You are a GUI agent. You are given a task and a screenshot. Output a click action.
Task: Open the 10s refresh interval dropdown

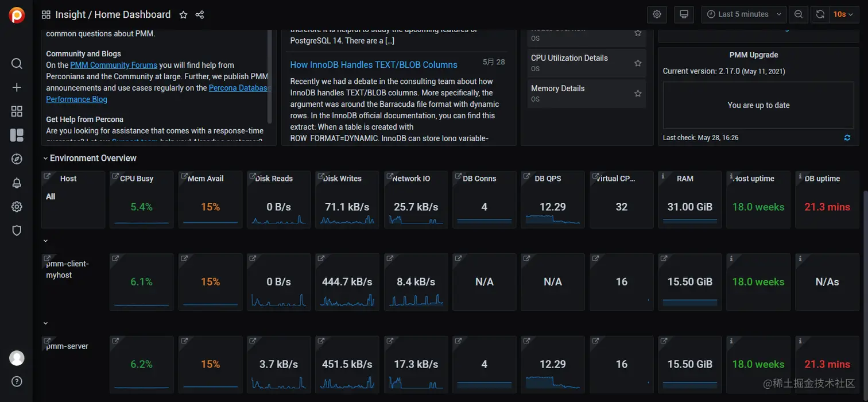click(843, 14)
